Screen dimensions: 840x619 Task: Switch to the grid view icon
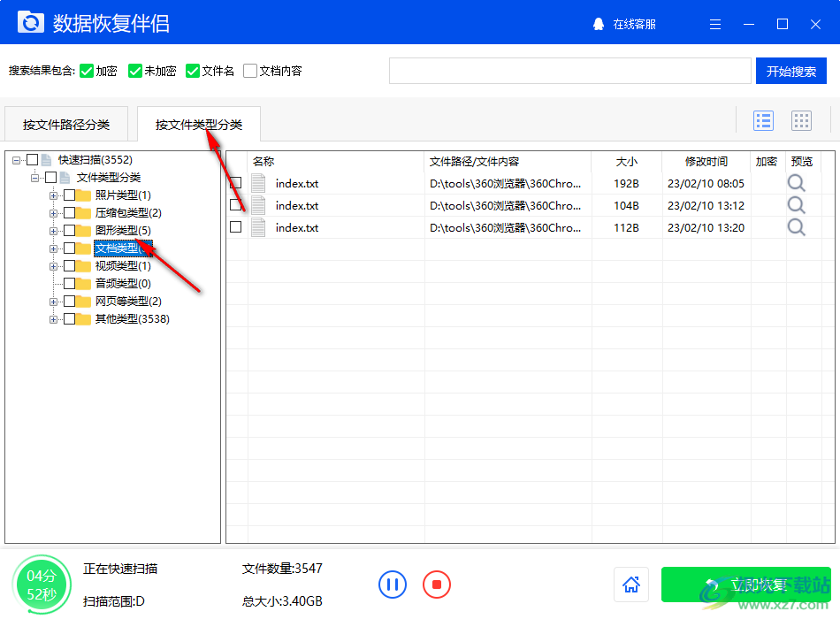click(803, 120)
